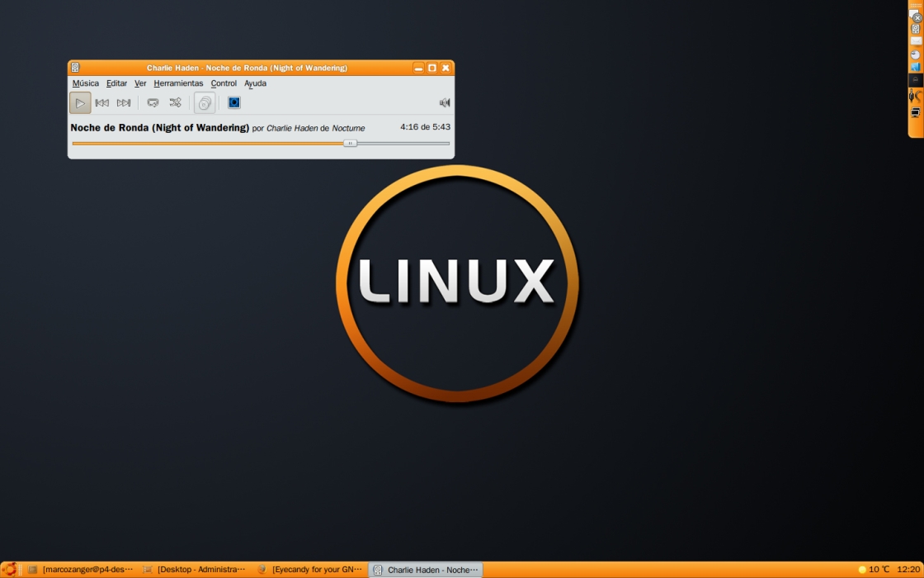This screenshot has height=578, width=924.
Task: Skip to the next track
Action: click(123, 102)
